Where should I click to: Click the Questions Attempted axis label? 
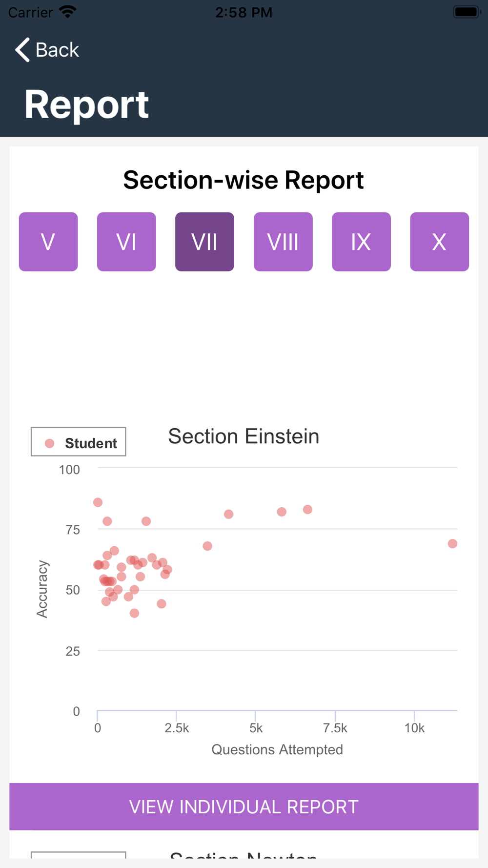277,749
